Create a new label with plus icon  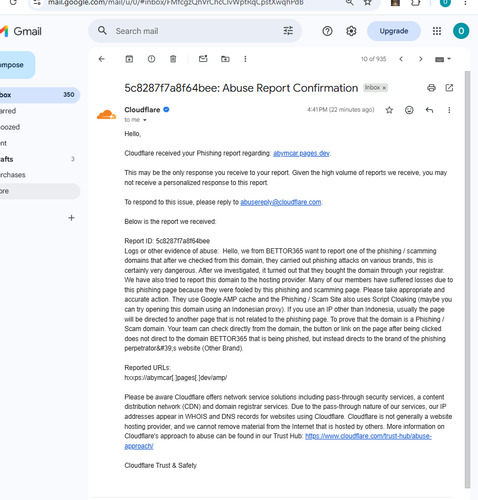coord(71,218)
